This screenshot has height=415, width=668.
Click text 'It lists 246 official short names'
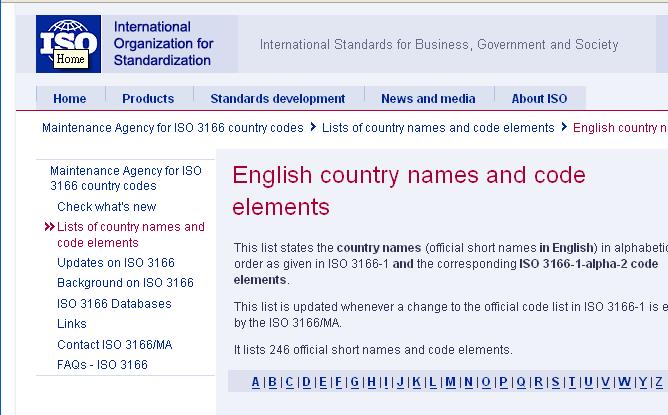tap(373, 350)
